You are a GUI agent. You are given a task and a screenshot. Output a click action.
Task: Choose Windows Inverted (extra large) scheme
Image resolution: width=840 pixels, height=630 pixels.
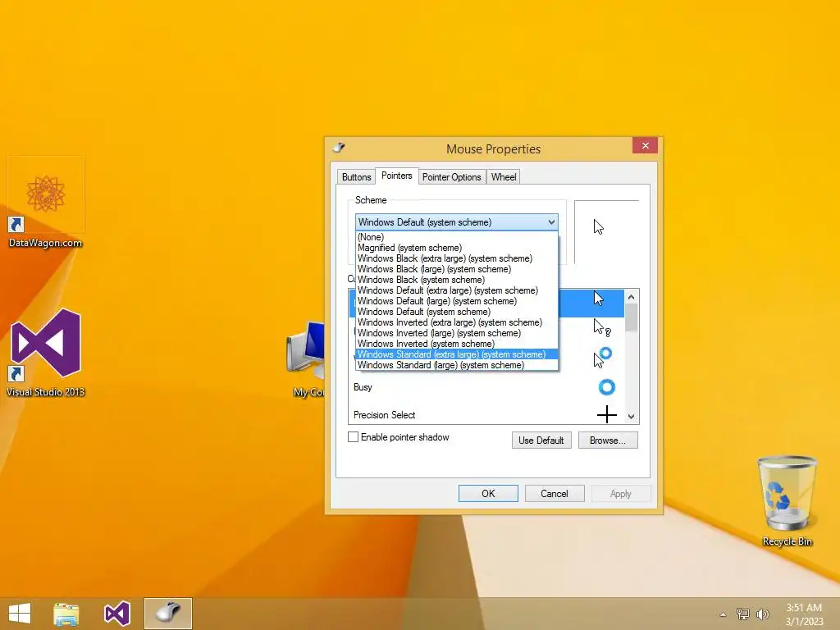click(x=456, y=322)
